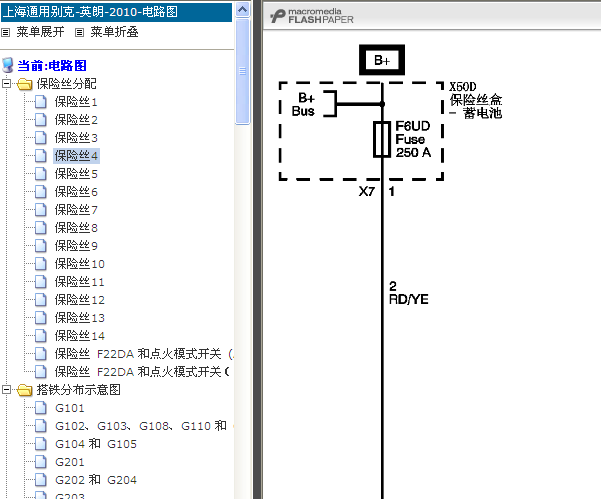Click the page icon beside 保险丝1
This screenshot has height=499, width=601.
tap(41, 102)
